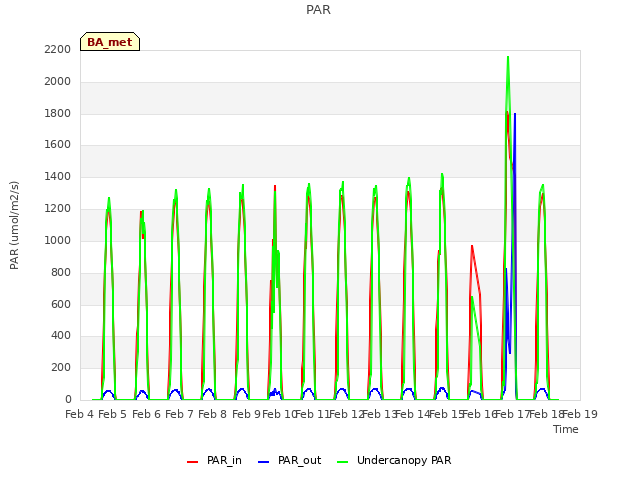The image size is (640, 480).
Task: Click the 1600 y-axis tick label
Action: tap(58, 144)
